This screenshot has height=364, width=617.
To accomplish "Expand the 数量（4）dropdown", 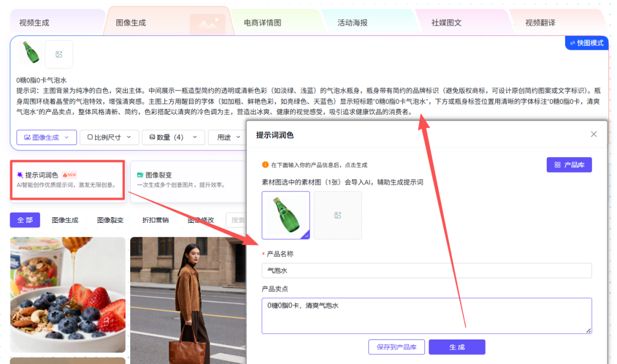I will click(x=173, y=137).
